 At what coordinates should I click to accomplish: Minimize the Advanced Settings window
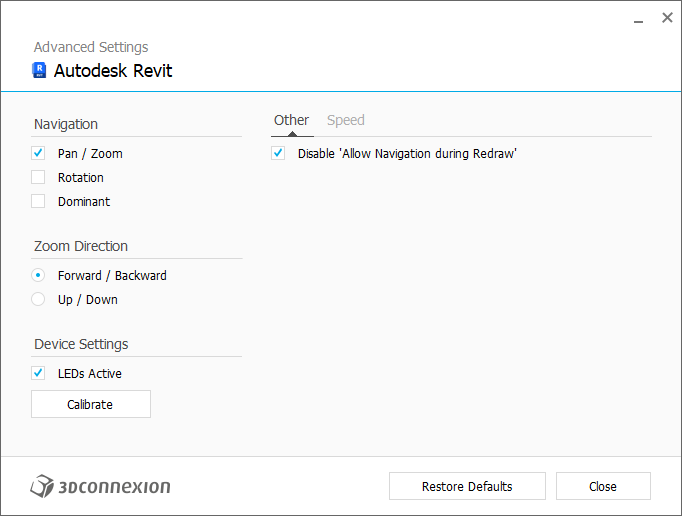(638, 19)
